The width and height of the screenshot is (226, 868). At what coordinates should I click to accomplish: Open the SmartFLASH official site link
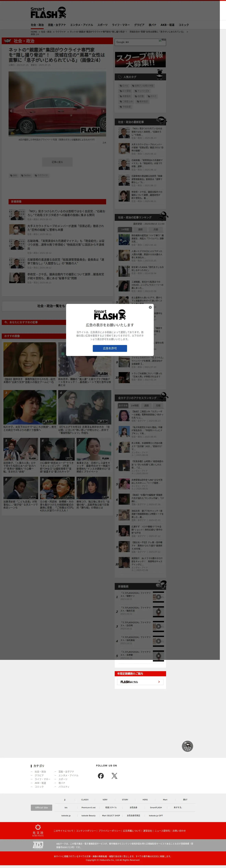tap(156, 807)
